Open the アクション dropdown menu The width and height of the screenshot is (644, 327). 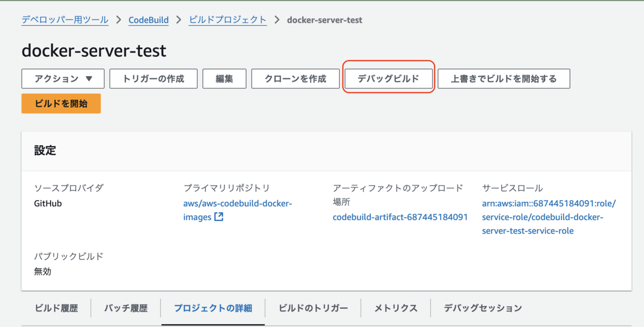tap(63, 79)
